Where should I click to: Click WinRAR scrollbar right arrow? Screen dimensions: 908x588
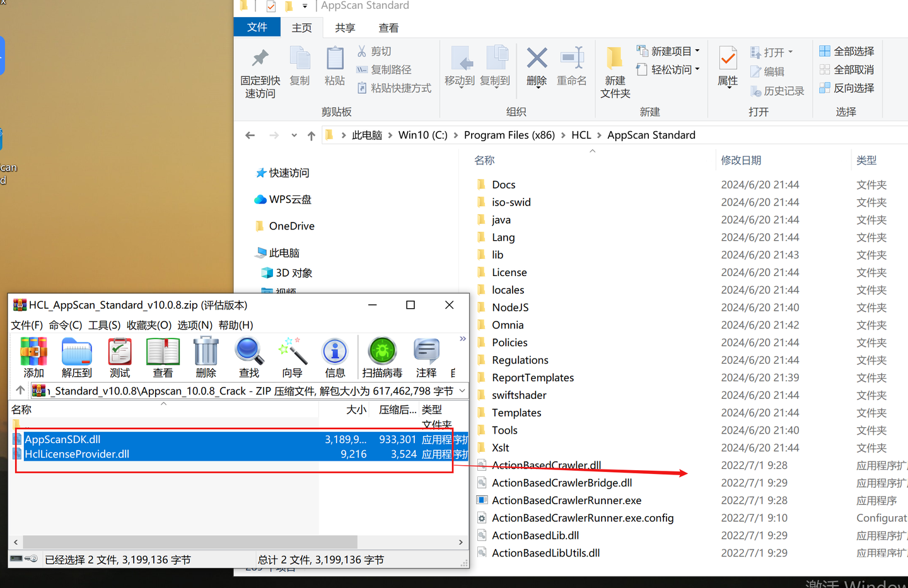coord(461,542)
